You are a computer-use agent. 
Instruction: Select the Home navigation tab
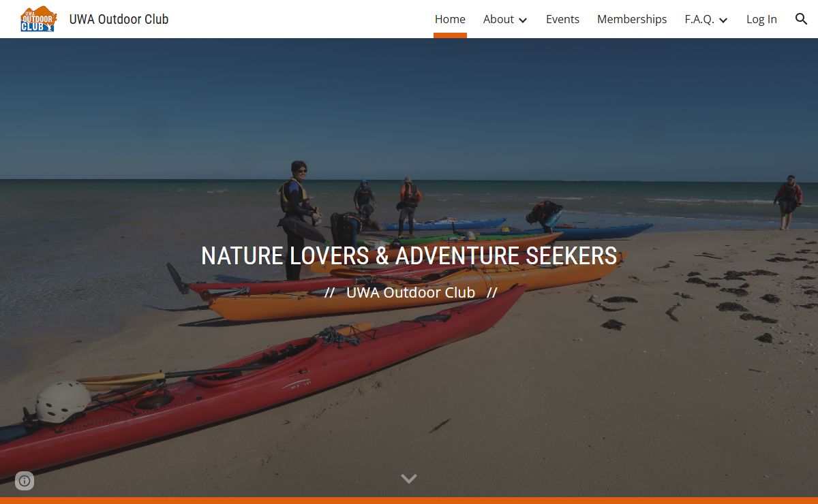pos(450,19)
